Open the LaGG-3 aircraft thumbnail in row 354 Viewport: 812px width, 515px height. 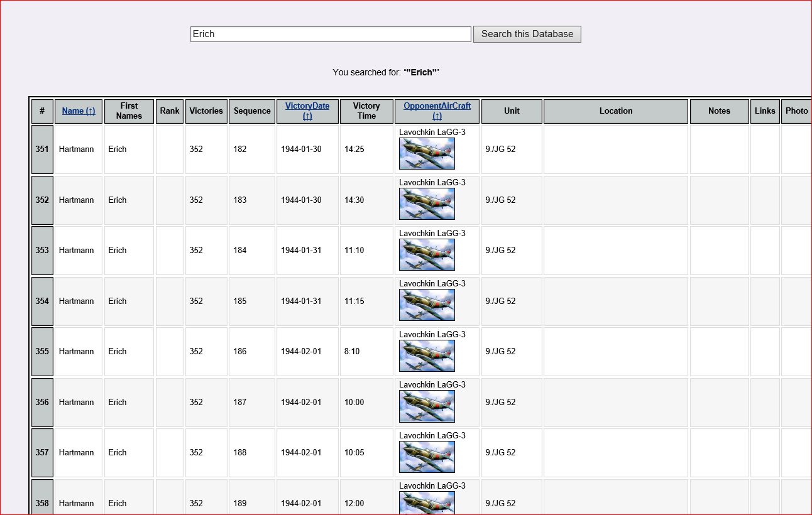tap(427, 305)
